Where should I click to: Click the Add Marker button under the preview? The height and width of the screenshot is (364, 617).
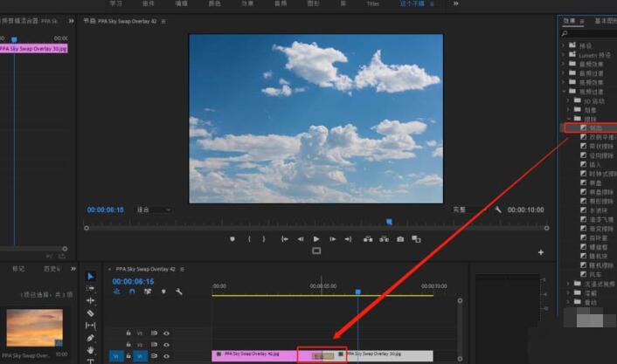point(232,238)
